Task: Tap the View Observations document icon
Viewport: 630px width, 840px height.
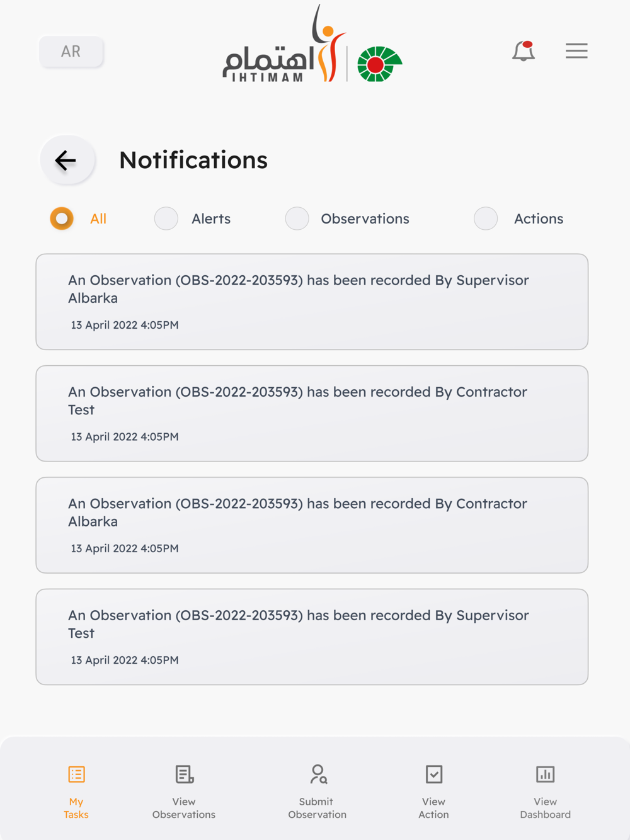Action: 184,774
